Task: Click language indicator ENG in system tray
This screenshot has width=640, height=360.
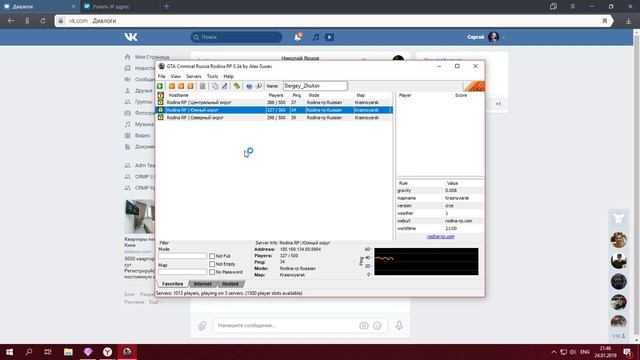Action: [584, 352]
